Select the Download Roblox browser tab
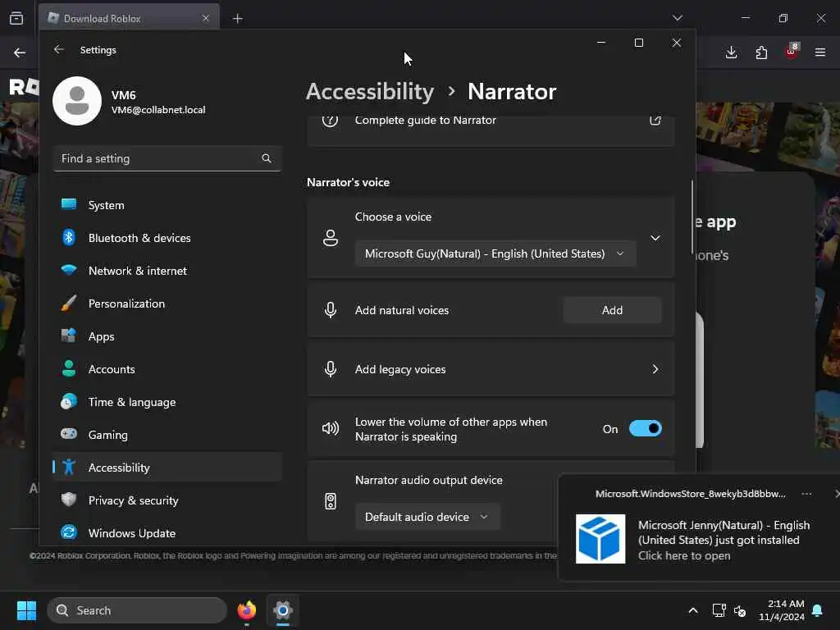 129,18
